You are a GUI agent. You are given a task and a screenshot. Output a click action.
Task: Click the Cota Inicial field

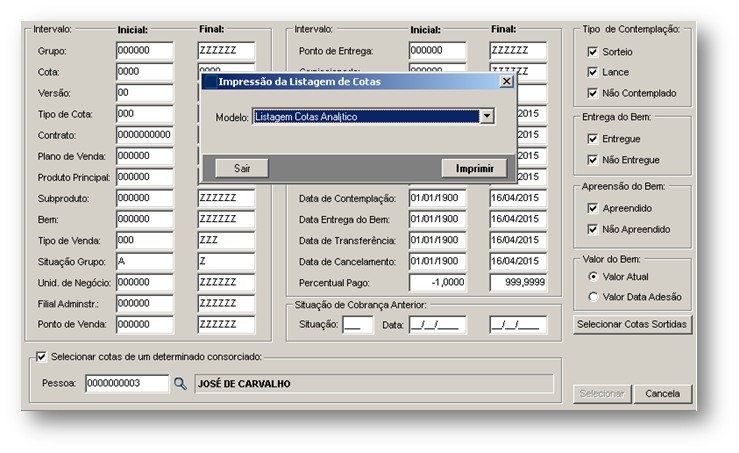pos(145,72)
